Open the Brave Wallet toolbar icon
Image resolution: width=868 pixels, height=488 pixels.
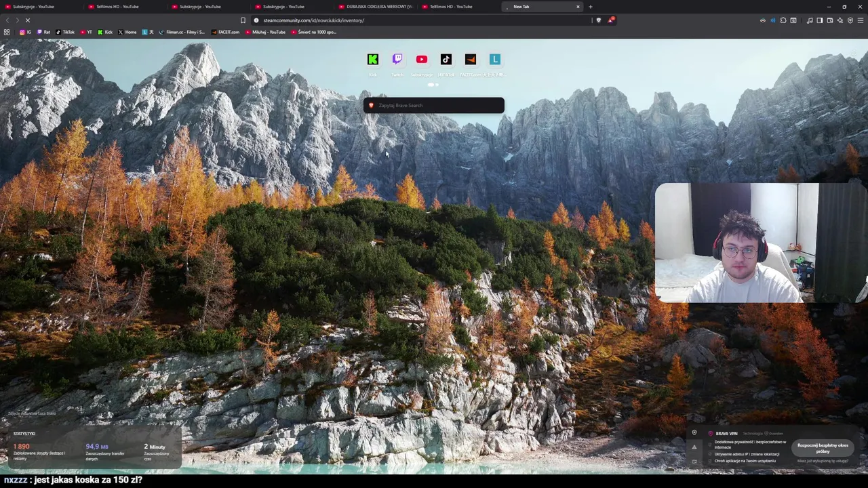pyautogui.click(x=829, y=20)
